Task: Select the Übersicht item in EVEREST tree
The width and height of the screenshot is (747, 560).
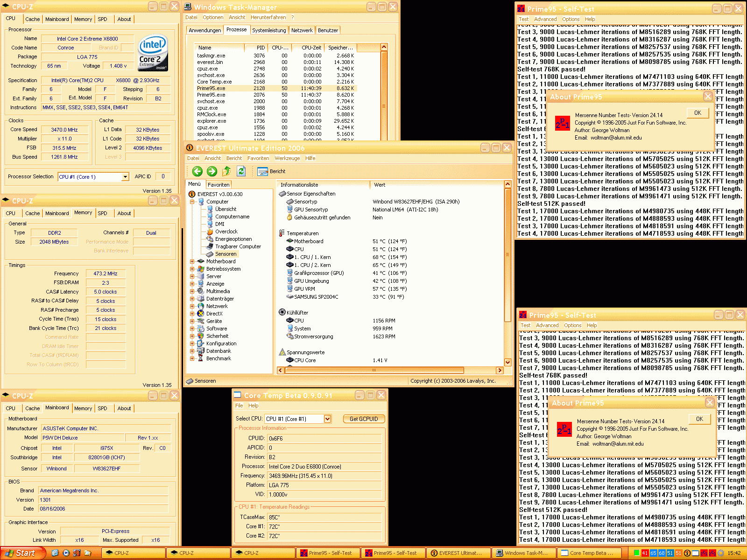Action: (226, 209)
